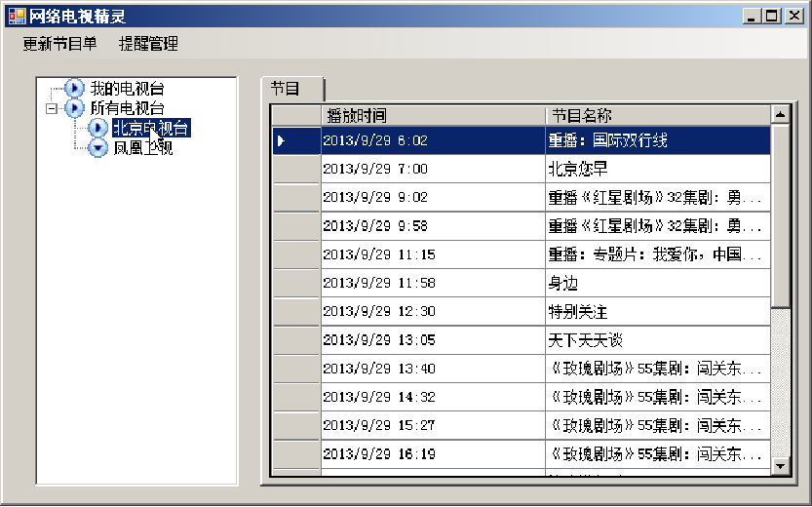This screenshot has height=507, width=812.
Task: Open the 提醒管理 menu
Action: [x=148, y=44]
